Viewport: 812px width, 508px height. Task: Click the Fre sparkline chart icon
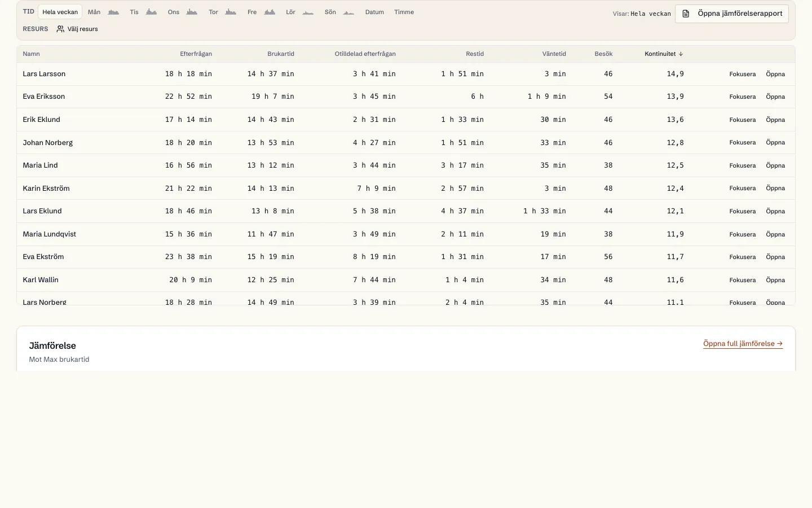(x=270, y=12)
